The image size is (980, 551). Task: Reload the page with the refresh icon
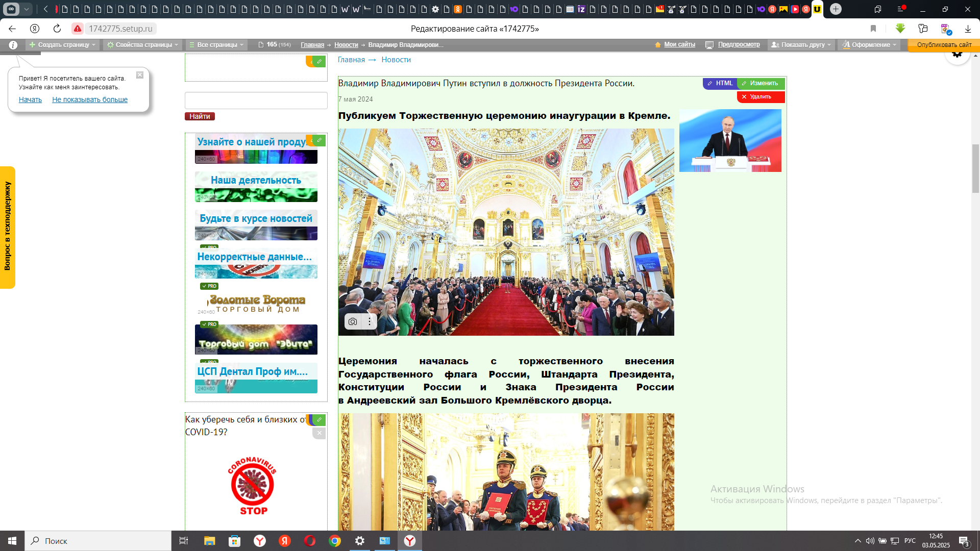(57, 29)
